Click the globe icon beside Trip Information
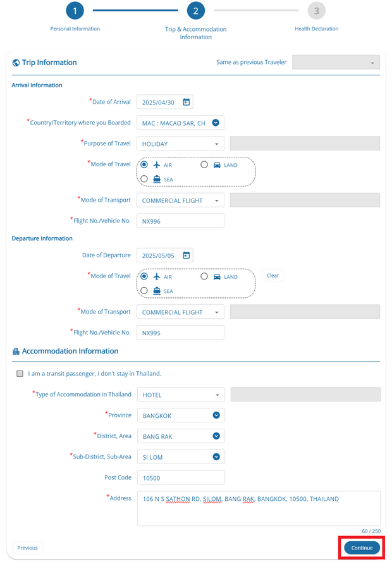 point(16,63)
